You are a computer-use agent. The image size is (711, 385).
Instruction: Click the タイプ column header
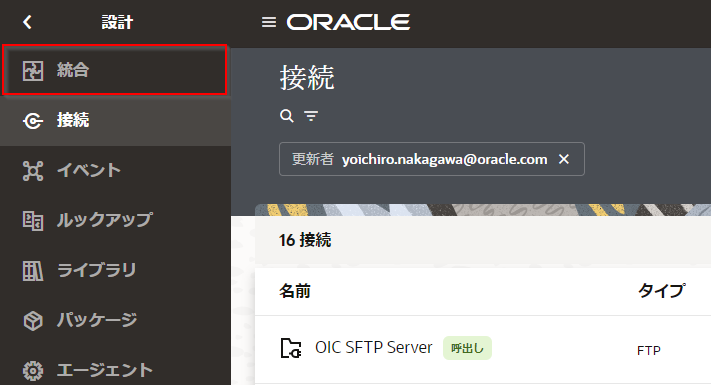662,291
